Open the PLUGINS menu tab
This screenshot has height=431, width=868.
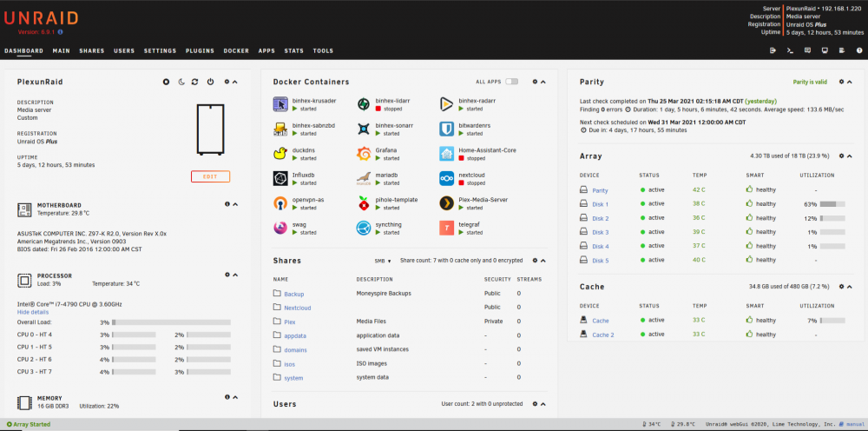pyautogui.click(x=200, y=51)
